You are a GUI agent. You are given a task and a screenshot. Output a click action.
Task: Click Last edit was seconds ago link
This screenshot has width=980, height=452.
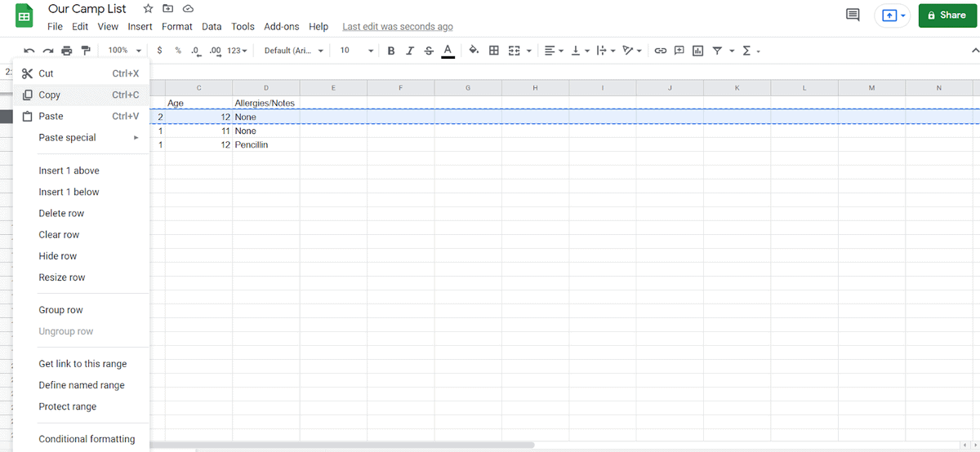tap(398, 27)
